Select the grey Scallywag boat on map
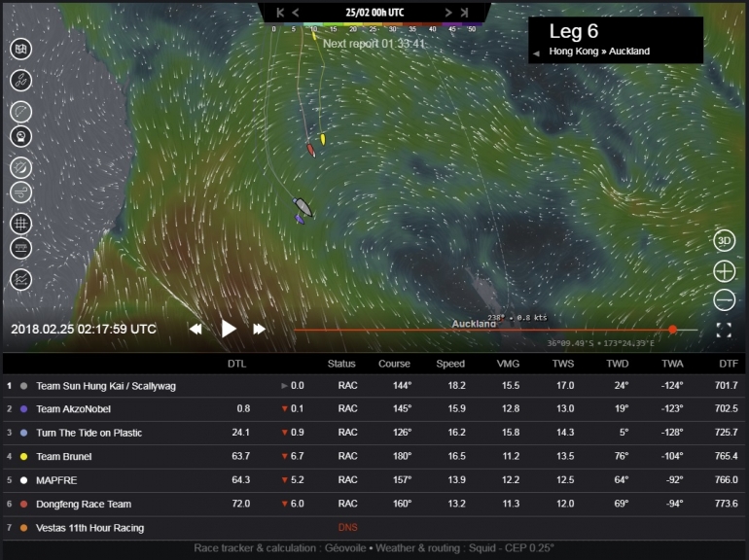The width and height of the screenshot is (749, 560). 303,207
